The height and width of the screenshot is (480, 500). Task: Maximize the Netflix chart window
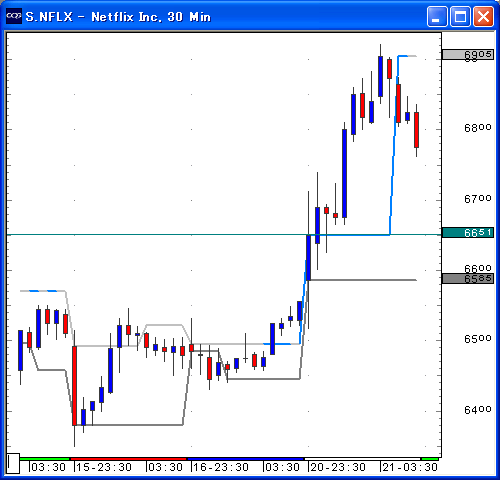click(460, 16)
